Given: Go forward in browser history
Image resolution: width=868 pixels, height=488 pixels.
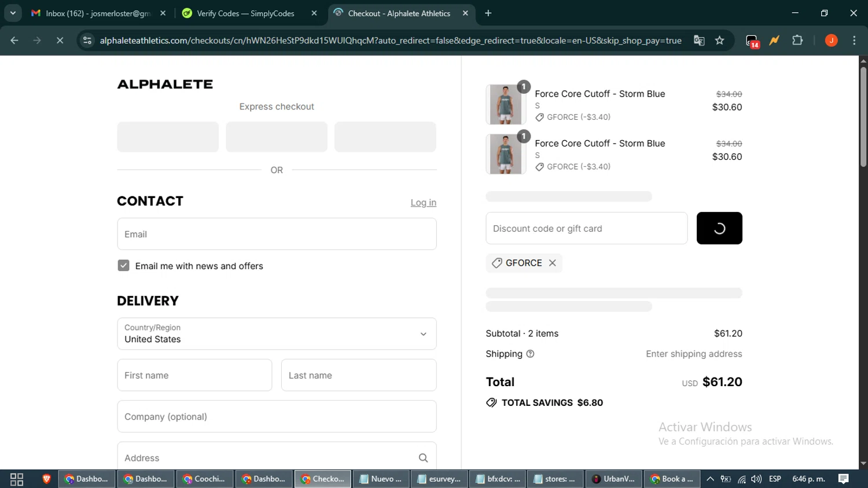Looking at the screenshot, I should [x=37, y=41].
